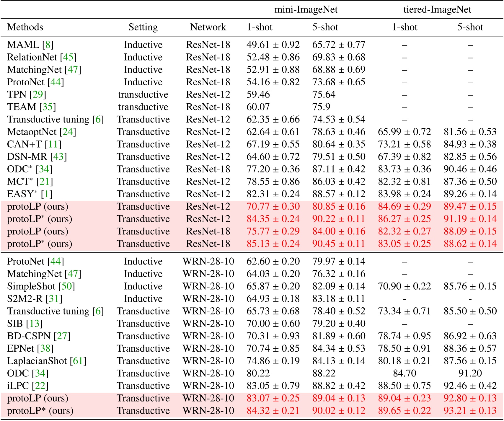
Task: Follow the iLPC citation 22
Action: pyautogui.click(x=40, y=386)
